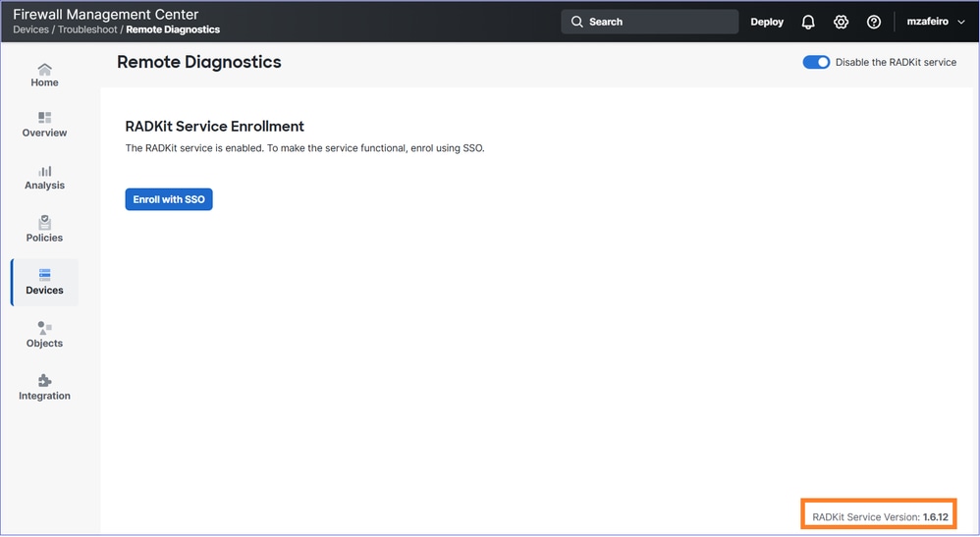The width and height of the screenshot is (980, 537).
Task: Click the Deploy menu item
Action: coord(767,22)
